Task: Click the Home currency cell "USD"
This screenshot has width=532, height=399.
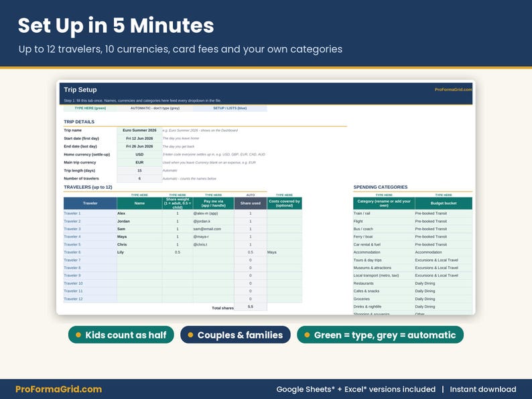Action: coord(139,154)
